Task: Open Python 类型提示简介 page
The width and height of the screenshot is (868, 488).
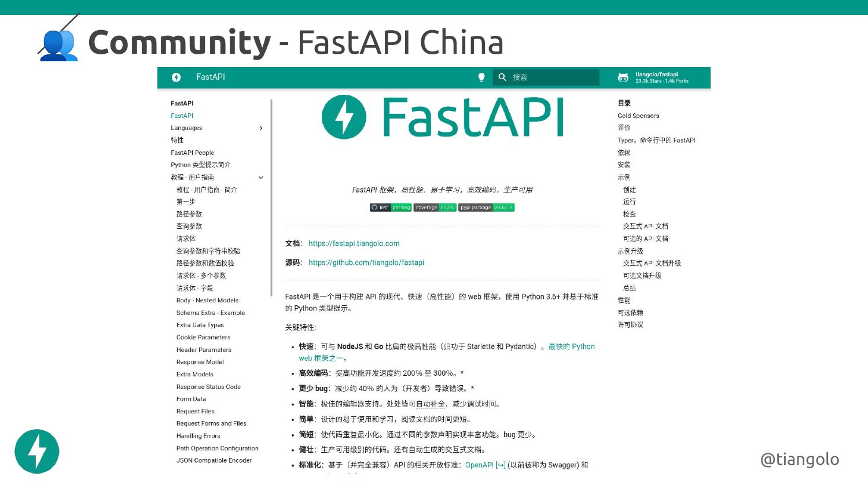Action: coord(200,165)
